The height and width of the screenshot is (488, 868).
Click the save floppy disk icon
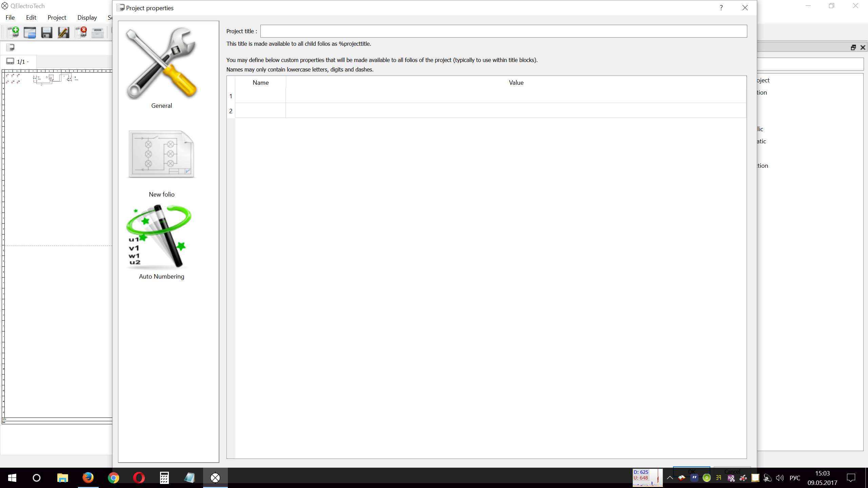point(47,33)
